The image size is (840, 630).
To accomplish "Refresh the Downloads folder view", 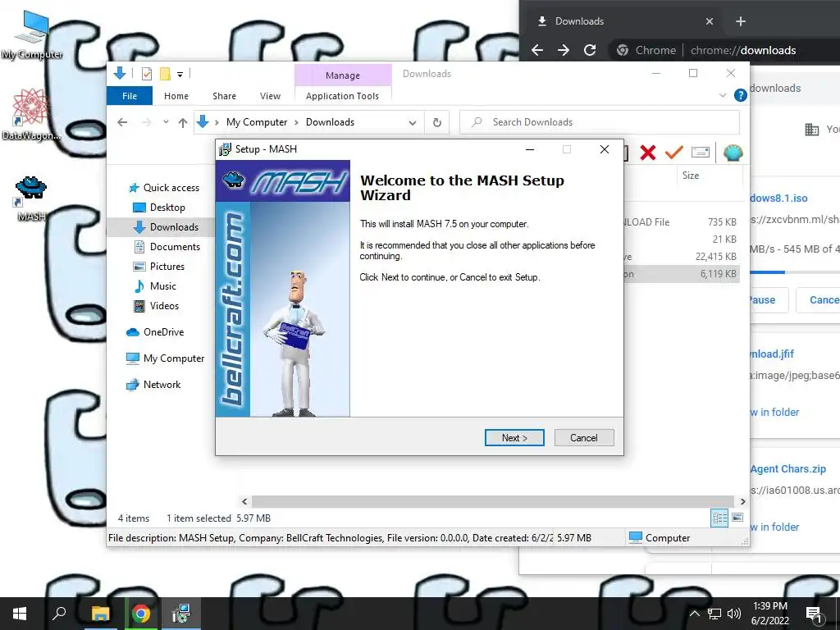I will click(x=437, y=123).
